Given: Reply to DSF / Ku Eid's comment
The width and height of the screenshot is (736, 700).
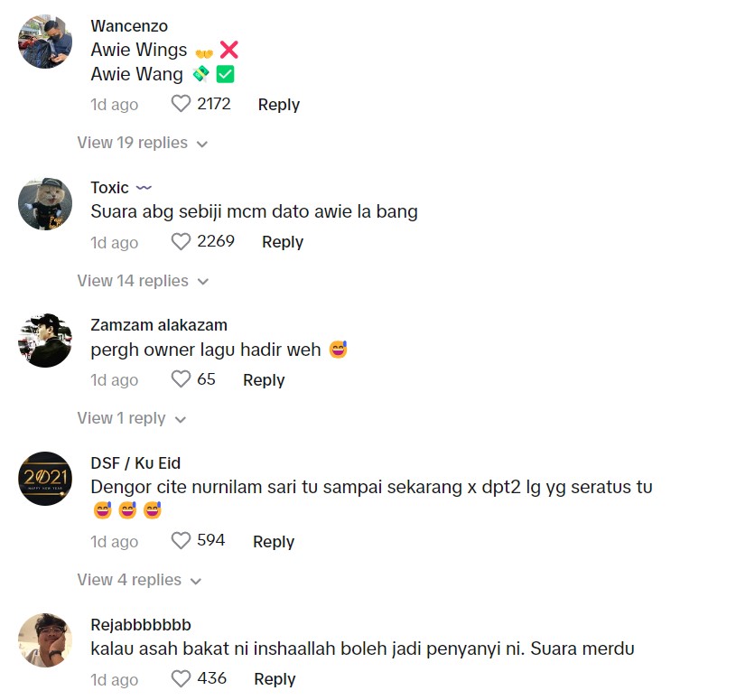Looking at the screenshot, I should [274, 541].
